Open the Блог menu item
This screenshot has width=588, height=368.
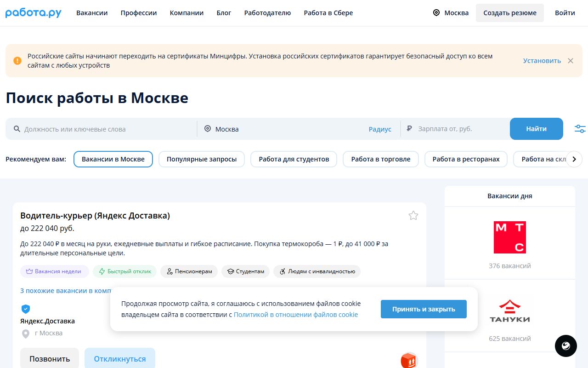[224, 13]
